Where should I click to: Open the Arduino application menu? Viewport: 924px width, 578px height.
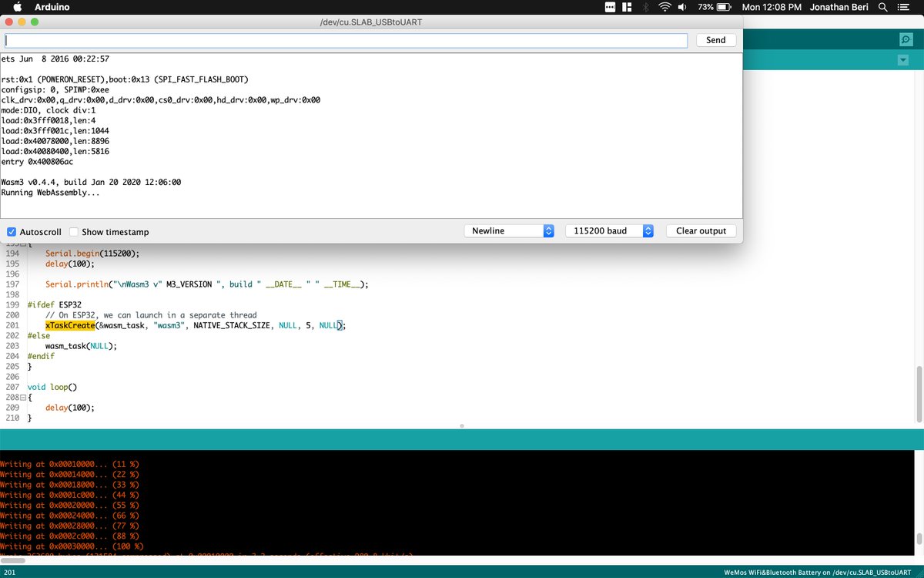tap(52, 7)
